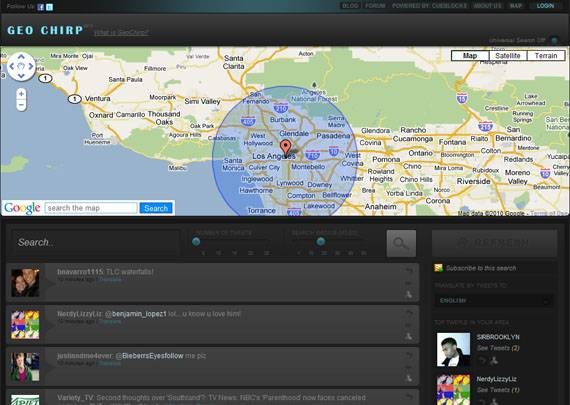The image size is (570, 405).
Task: Run the tweet search with the magnifier button
Action: point(401,243)
